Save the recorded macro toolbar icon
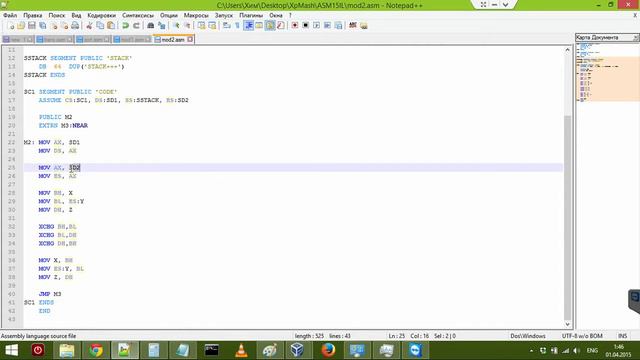Image resolution: width=640 pixels, height=360 pixels. click(338, 25)
